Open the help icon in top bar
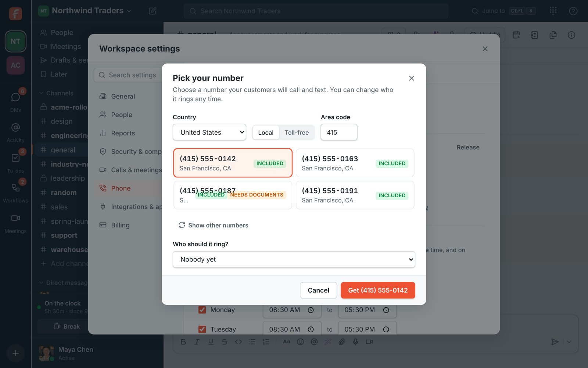Viewport: 588px width, 368px height. pyautogui.click(x=573, y=11)
